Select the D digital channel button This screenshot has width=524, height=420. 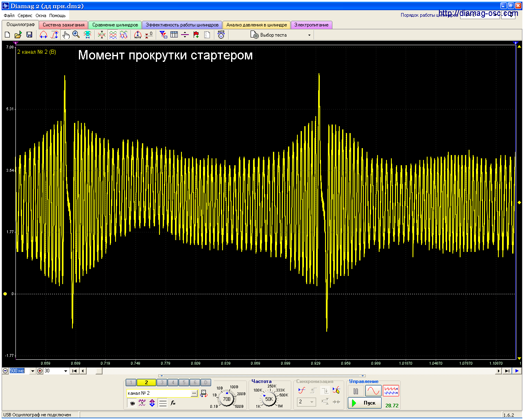(x=206, y=383)
